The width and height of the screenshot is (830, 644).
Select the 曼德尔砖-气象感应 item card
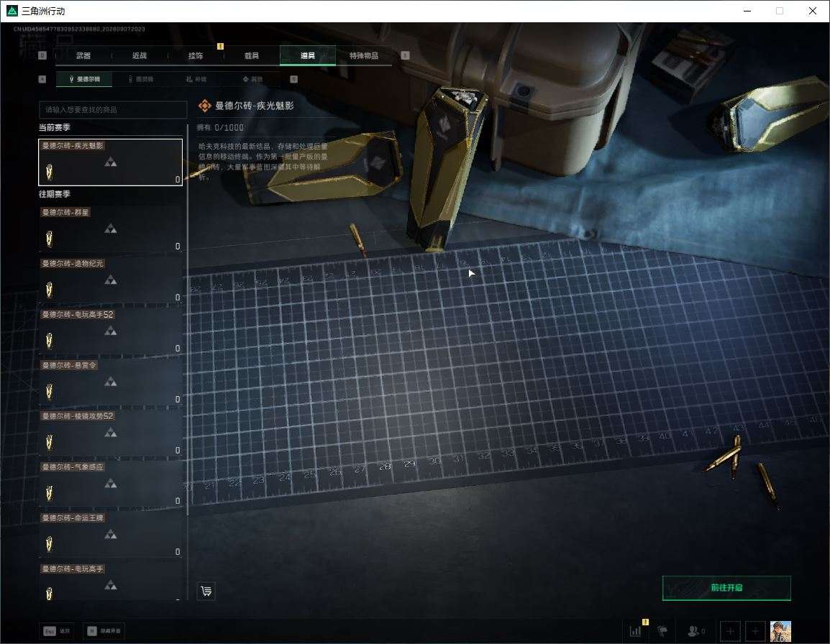[111, 483]
